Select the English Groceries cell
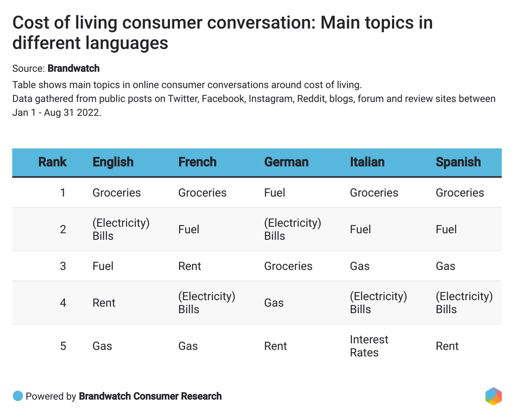This screenshot has height=420, width=514. pos(116,193)
